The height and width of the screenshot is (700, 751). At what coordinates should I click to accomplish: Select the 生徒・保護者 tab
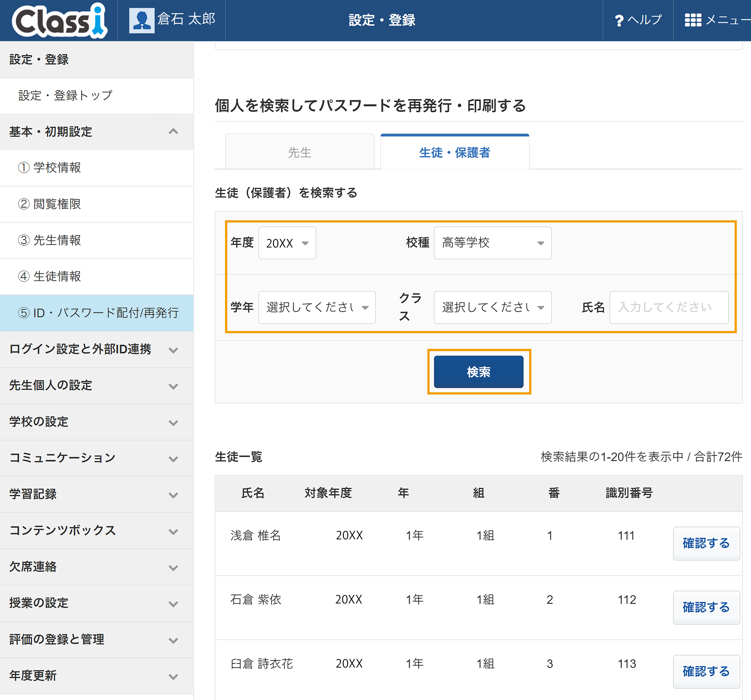[454, 152]
